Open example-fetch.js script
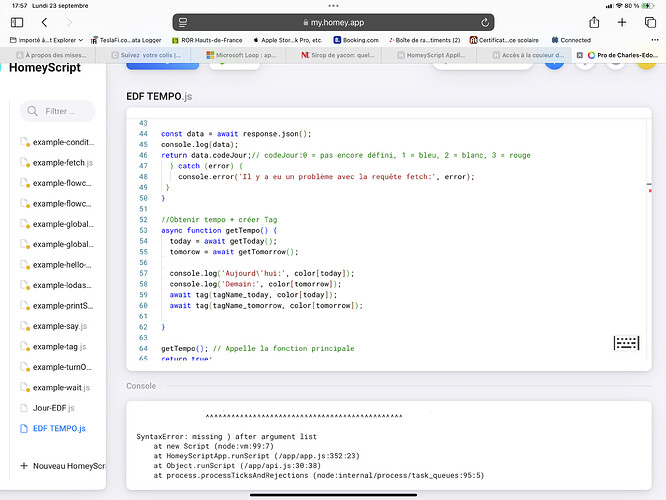The height and width of the screenshot is (500, 666). point(62,163)
